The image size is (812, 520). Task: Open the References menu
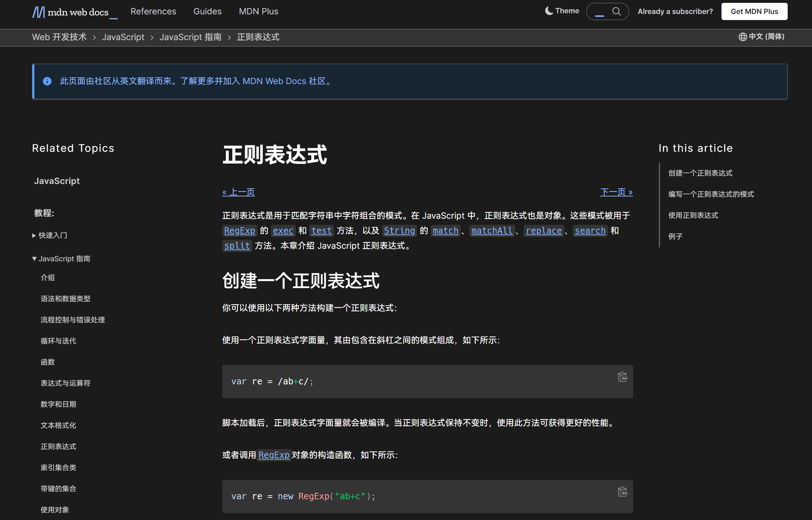(153, 11)
